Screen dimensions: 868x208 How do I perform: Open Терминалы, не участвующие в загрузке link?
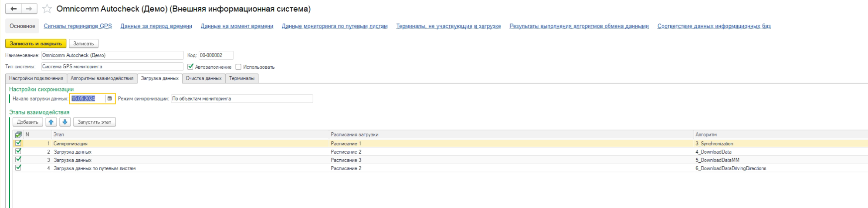click(448, 26)
